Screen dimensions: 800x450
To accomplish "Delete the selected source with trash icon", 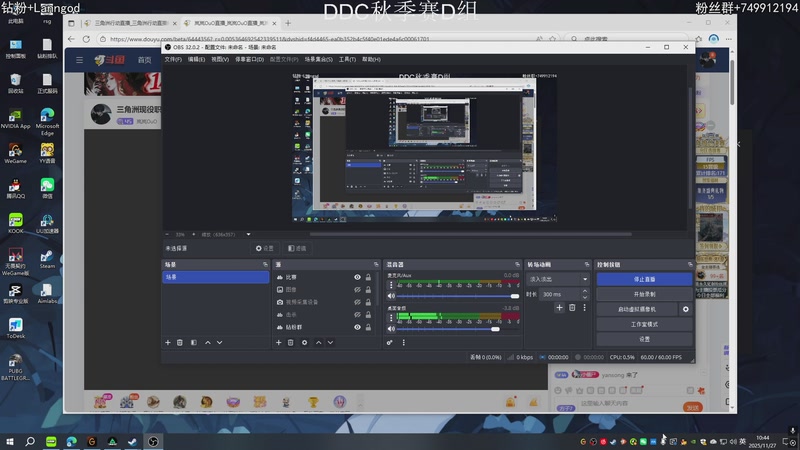I will click(290, 342).
